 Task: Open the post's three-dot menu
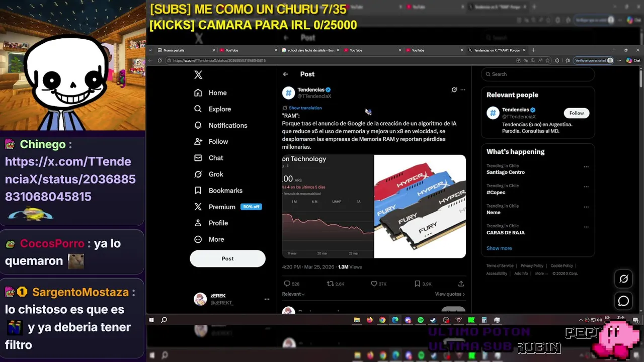point(463,90)
